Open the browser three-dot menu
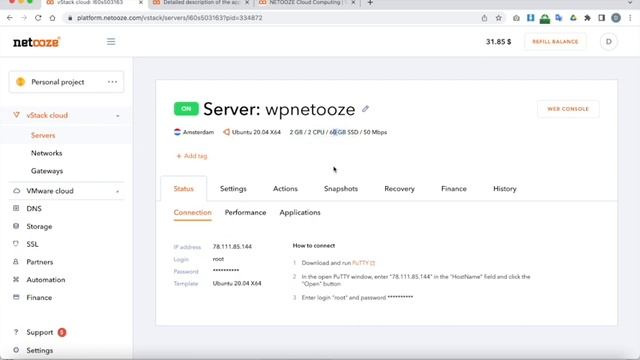 (x=631, y=18)
